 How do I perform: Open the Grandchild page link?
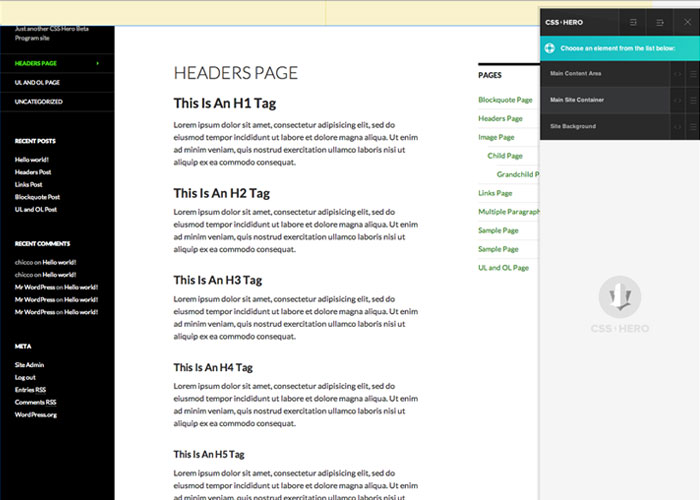[x=518, y=175]
